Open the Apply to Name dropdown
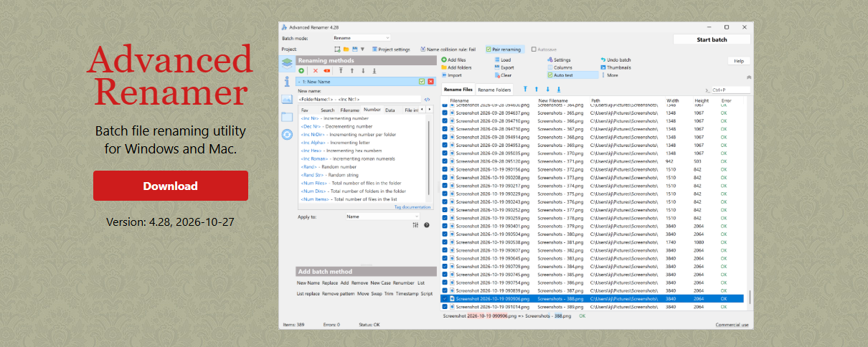 pyautogui.click(x=383, y=216)
